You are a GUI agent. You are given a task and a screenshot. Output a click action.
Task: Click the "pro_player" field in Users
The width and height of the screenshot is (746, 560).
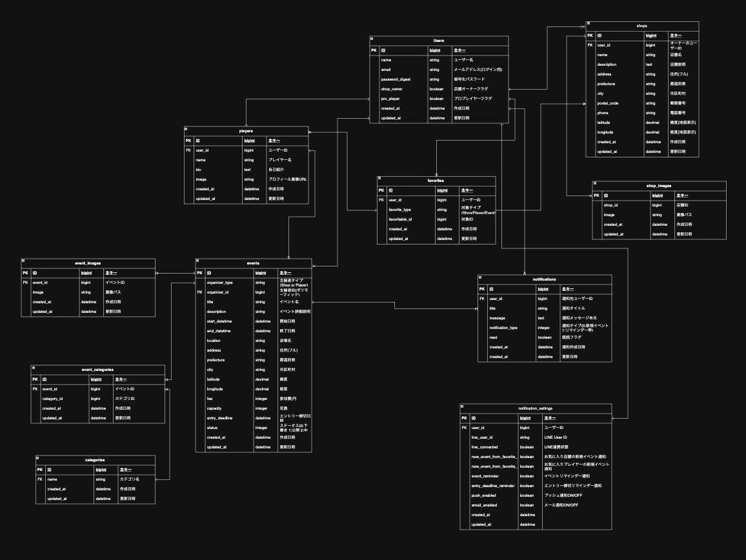pos(390,99)
